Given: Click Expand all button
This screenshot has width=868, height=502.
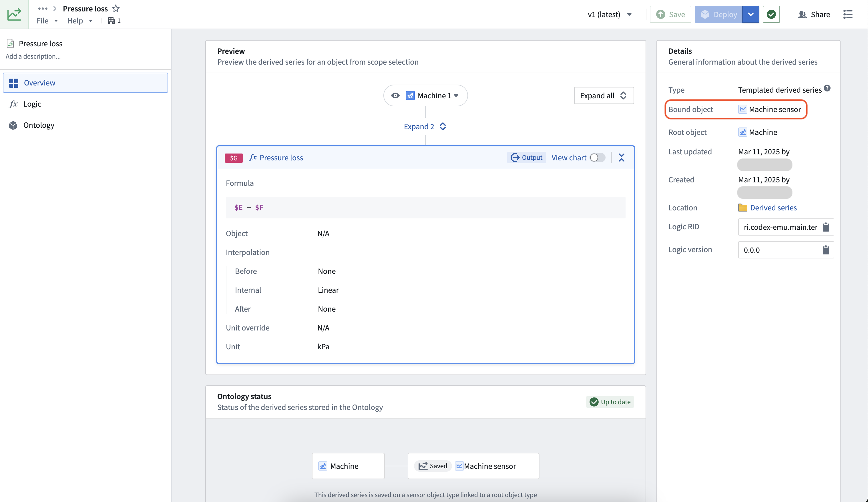Looking at the screenshot, I should click(x=604, y=95).
